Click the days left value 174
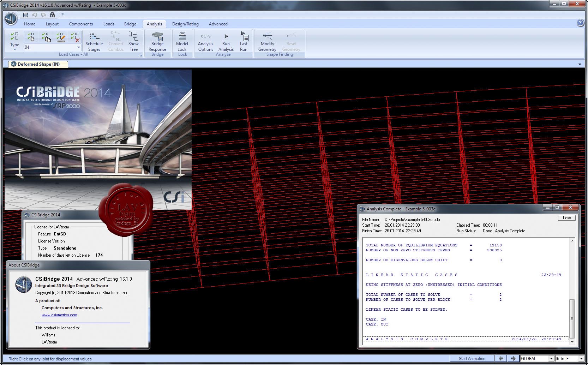 click(x=99, y=255)
